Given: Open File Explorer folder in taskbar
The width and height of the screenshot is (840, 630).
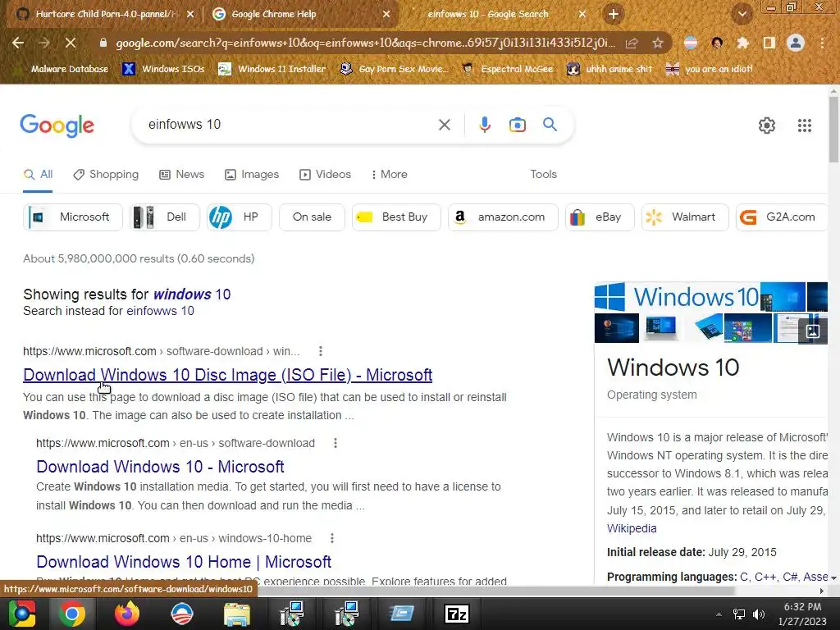Looking at the screenshot, I should pyautogui.click(x=237, y=614).
